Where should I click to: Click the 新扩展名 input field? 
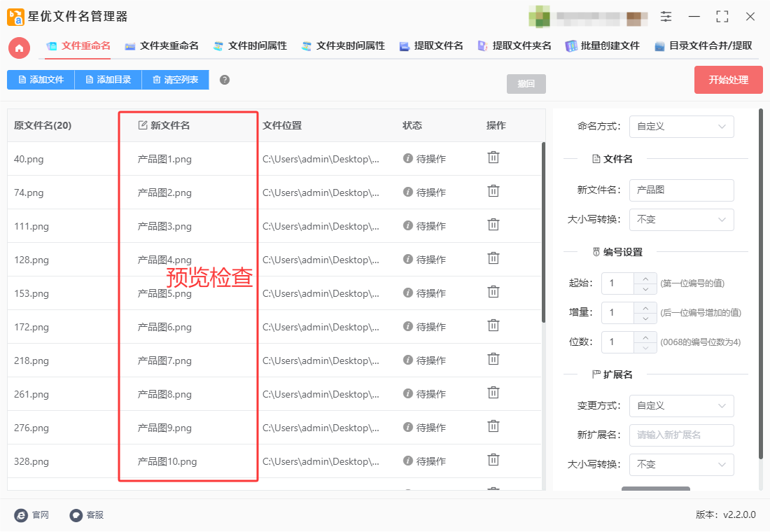(x=682, y=435)
